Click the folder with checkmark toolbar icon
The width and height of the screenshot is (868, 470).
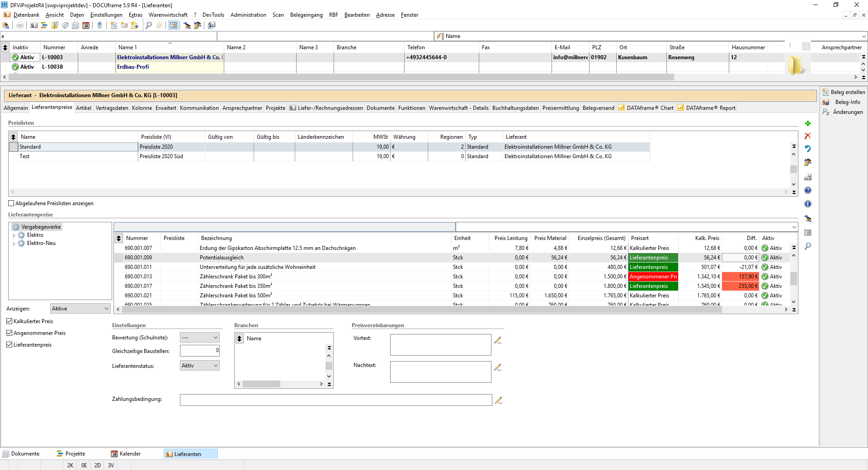pos(55,25)
